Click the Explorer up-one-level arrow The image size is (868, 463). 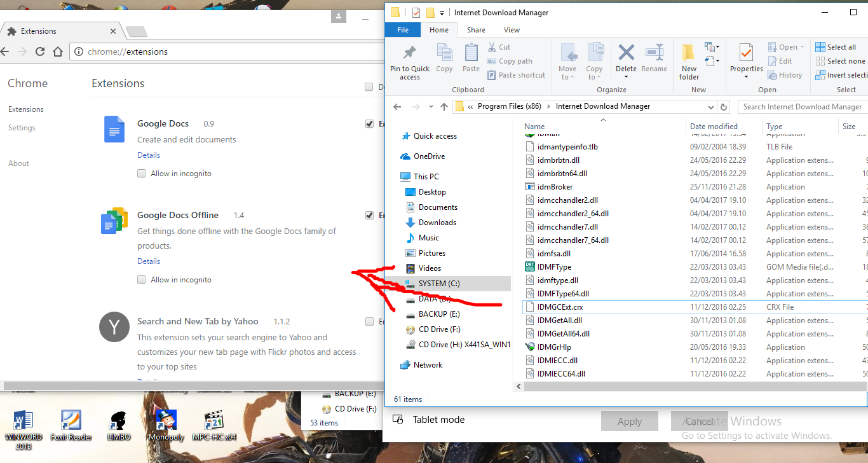click(444, 107)
